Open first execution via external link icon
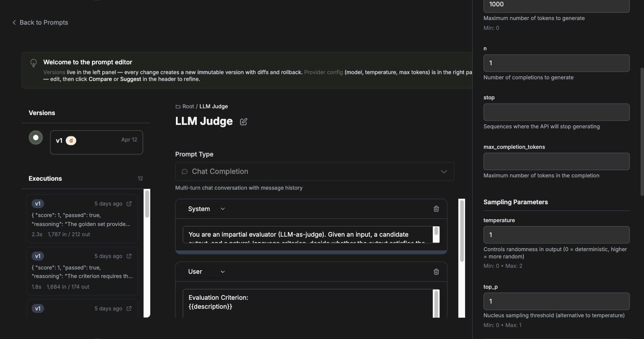The width and height of the screenshot is (644, 339). click(x=129, y=204)
